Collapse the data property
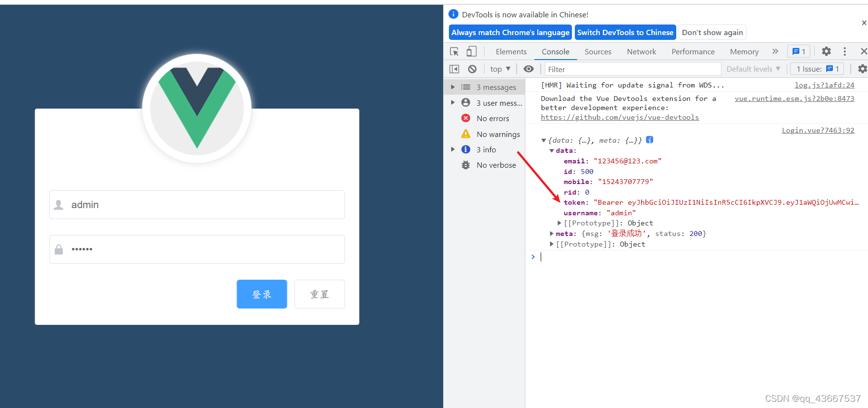Screen dimensions: 868x408 click(552, 151)
